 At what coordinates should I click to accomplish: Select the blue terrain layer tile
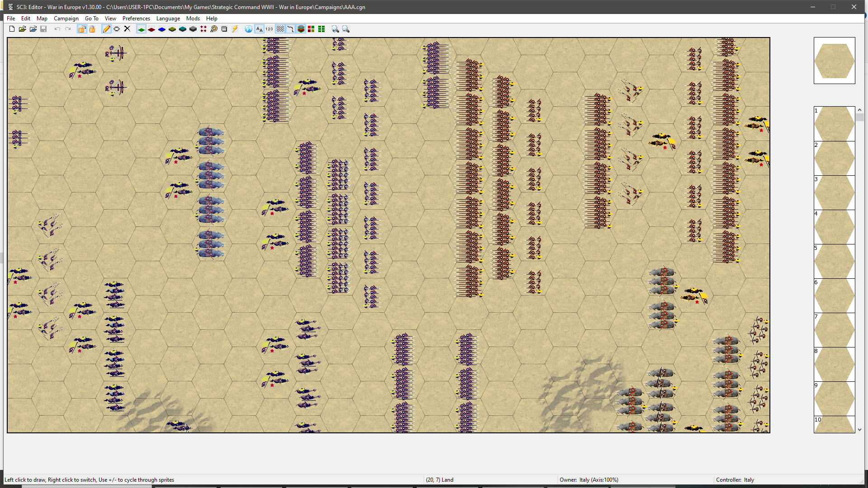162,29
